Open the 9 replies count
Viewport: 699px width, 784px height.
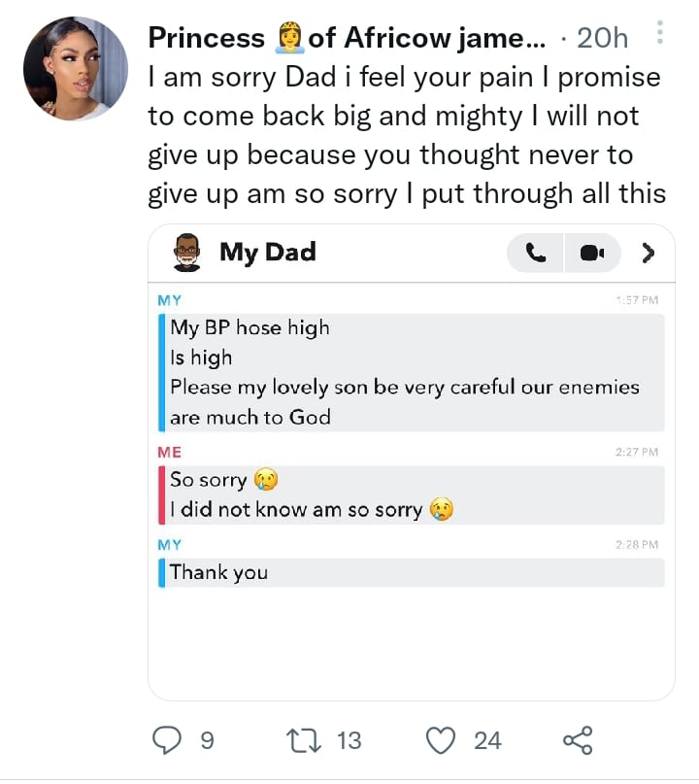[206, 741]
